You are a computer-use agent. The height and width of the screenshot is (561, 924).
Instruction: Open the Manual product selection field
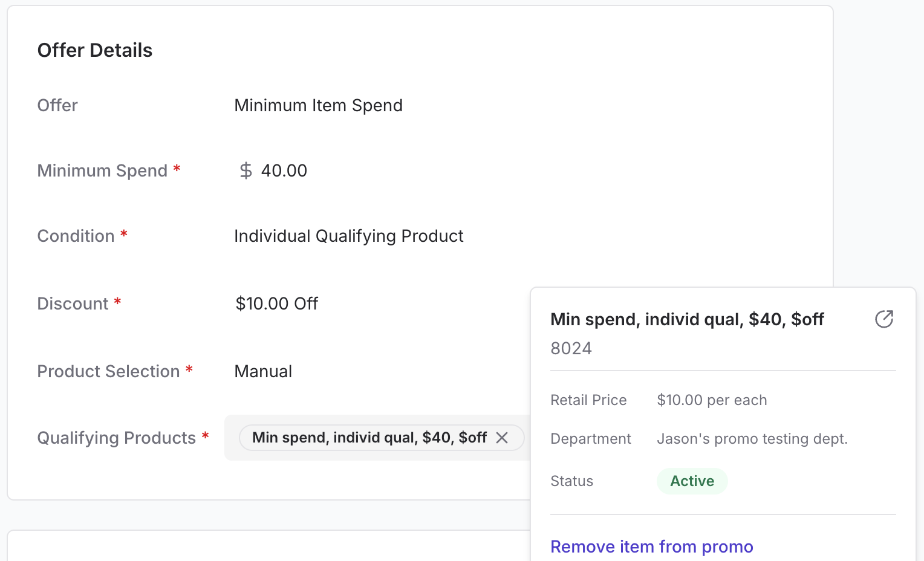point(263,371)
